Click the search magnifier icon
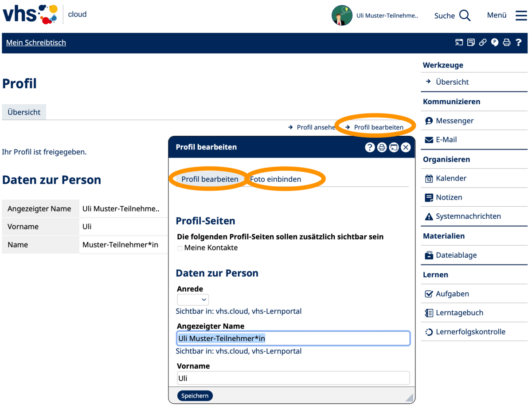The height and width of the screenshot is (409, 532). click(465, 16)
